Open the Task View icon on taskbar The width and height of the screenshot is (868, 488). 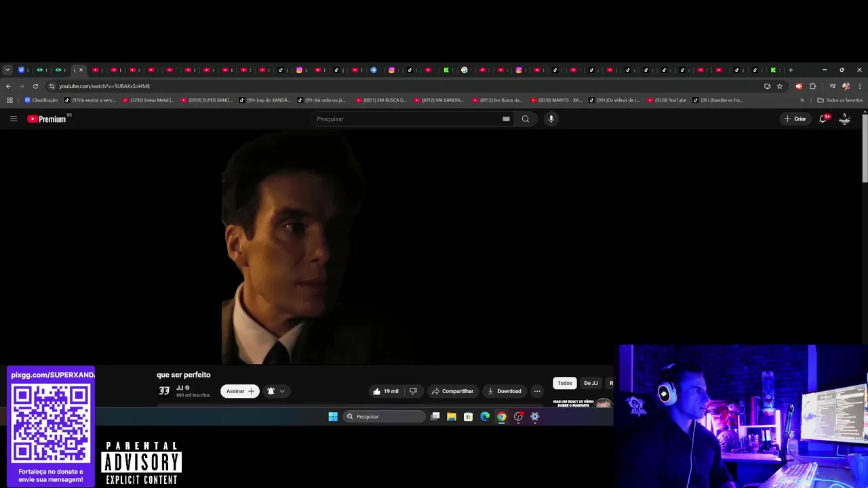tap(435, 416)
